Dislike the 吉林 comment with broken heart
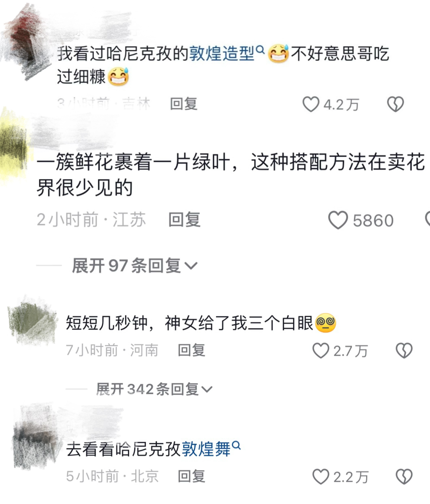The width and height of the screenshot is (430, 504). 395,104
